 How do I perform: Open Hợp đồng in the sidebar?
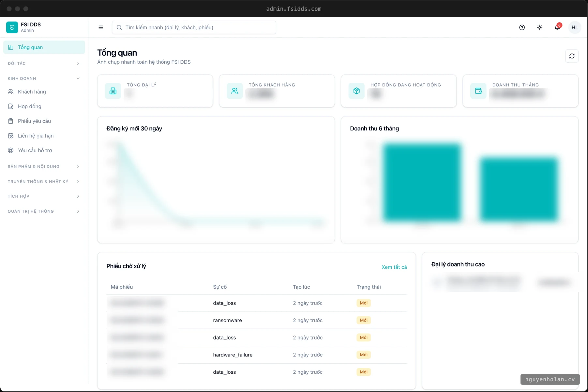point(44,106)
